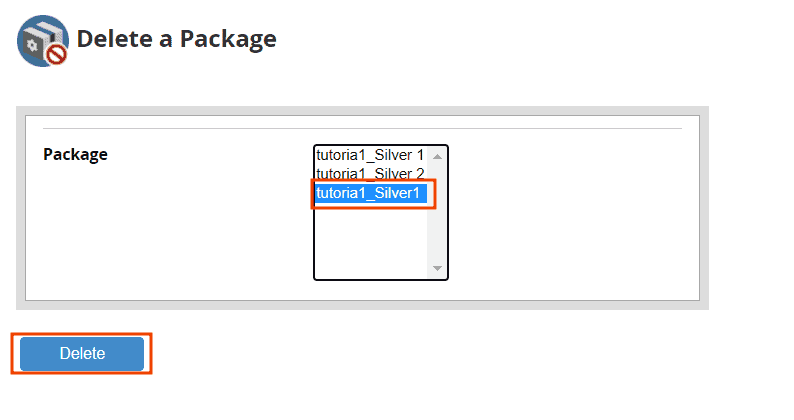Click the horizontal divider line above Package row
Image resolution: width=794 pixels, height=420 pixels.
click(x=362, y=129)
